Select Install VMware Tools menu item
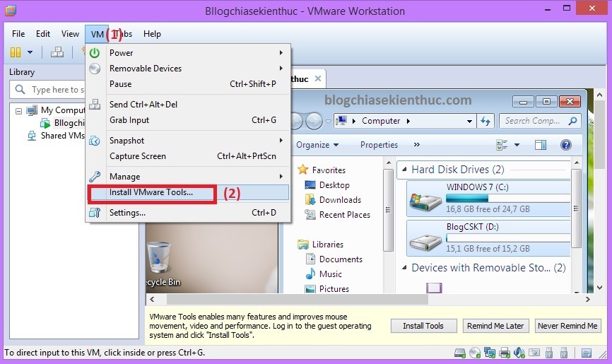 pyautogui.click(x=188, y=192)
